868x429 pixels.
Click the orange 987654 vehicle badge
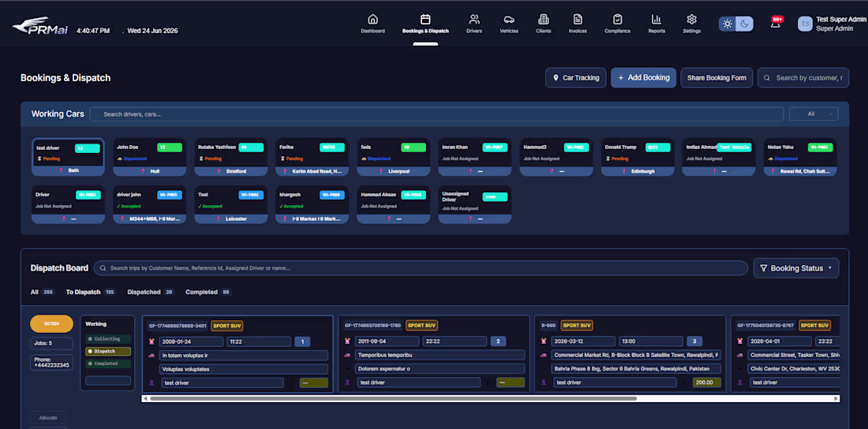51,324
